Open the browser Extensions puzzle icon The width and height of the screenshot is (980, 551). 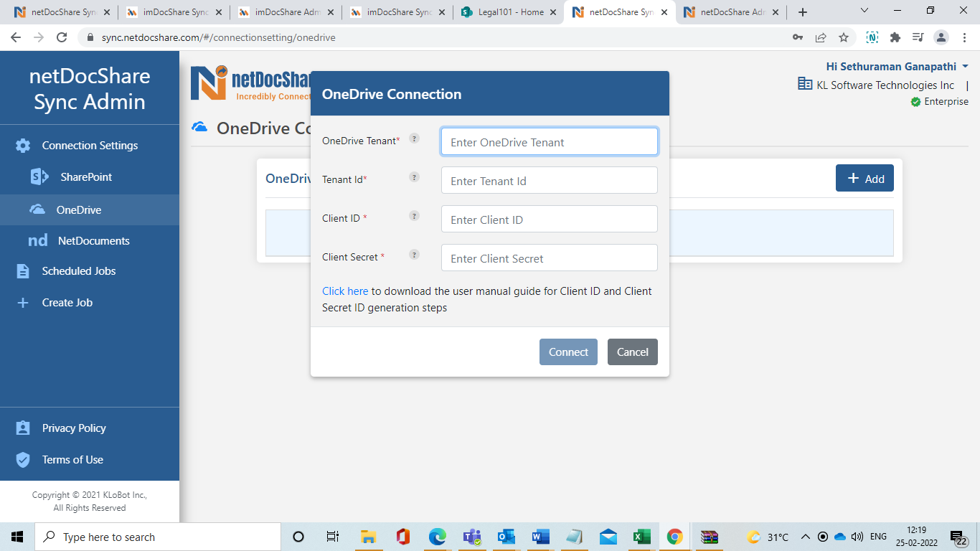click(x=895, y=37)
